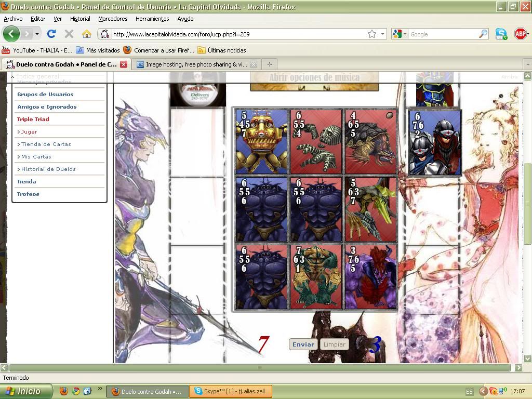Viewport: 532px width, 399px height.
Task: Bookmark this page with the star icon
Action: click(372, 34)
